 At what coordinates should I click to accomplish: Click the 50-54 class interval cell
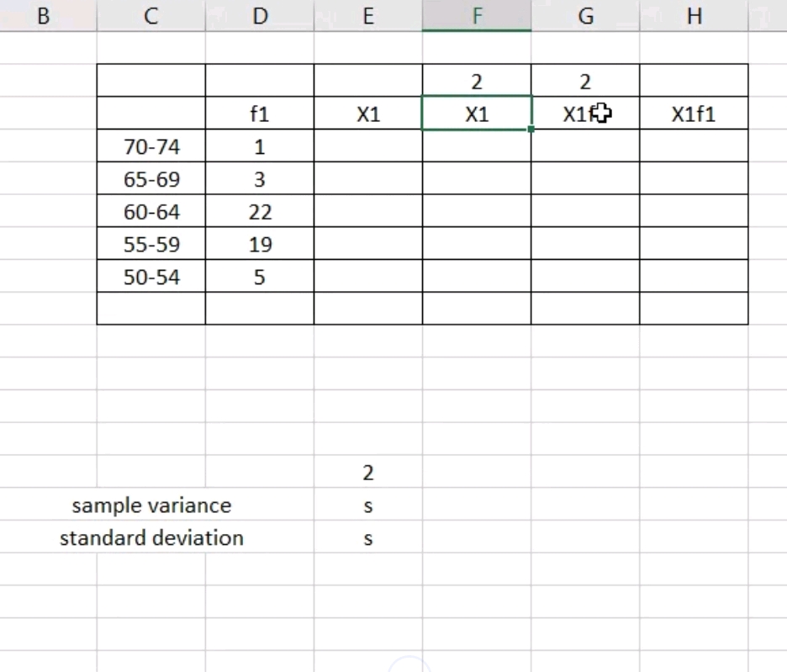[x=151, y=277]
